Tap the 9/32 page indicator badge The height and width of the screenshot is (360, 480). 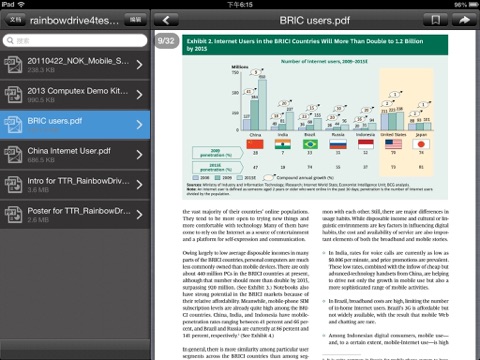166,41
